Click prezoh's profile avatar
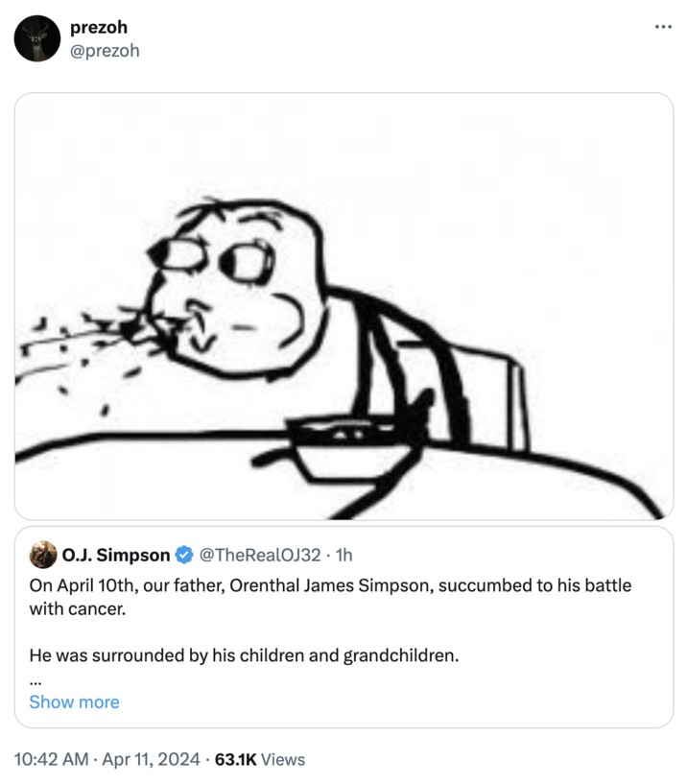Screen dimensions: 687x784 [37, 39]
